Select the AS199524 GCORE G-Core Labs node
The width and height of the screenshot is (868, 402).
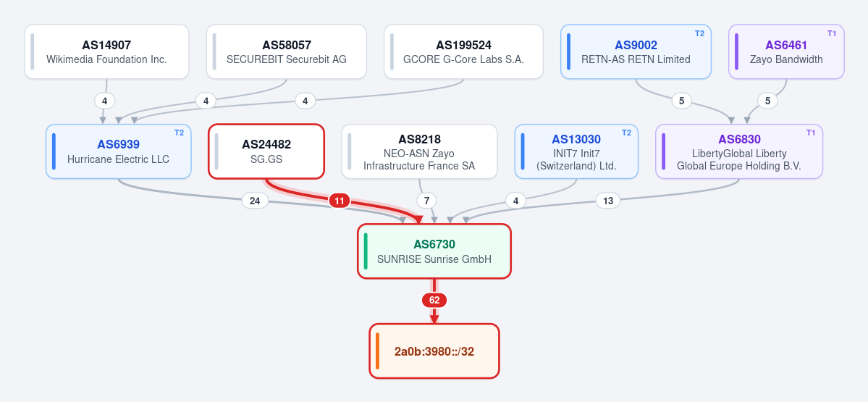(463, 51)
